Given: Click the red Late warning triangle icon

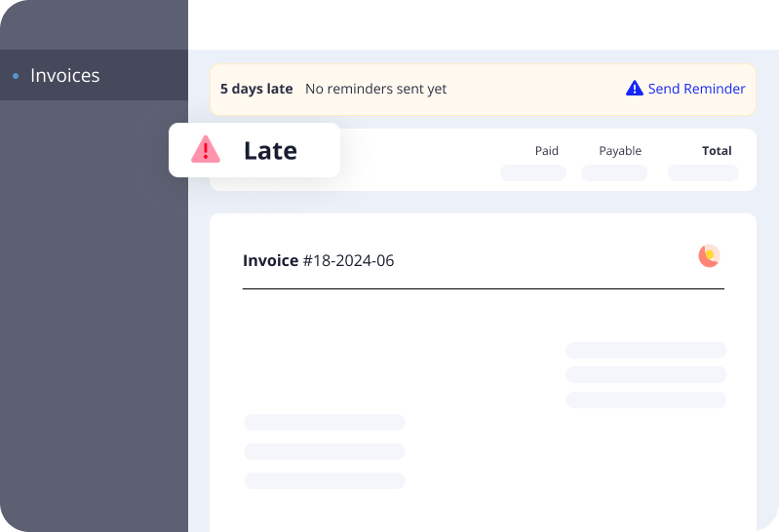Looking at the screenshot, I should pos(205,149).
